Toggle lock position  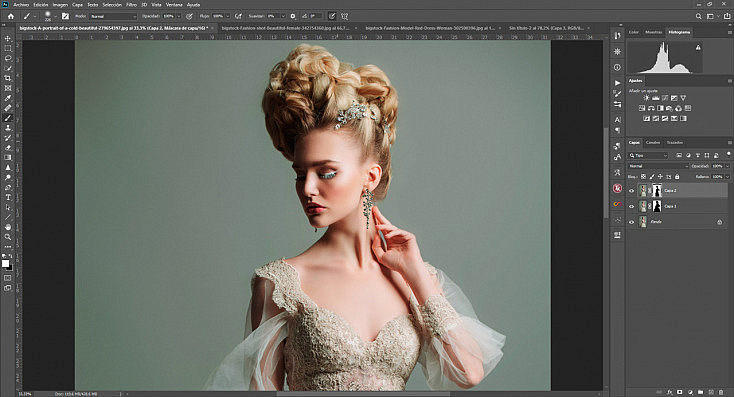(x=661, y=176)
